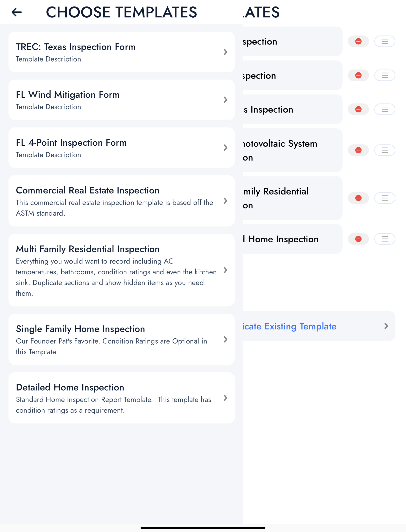
Task: Expand the FL Wind Mitigation Form arrow
Action: point(225,100)
